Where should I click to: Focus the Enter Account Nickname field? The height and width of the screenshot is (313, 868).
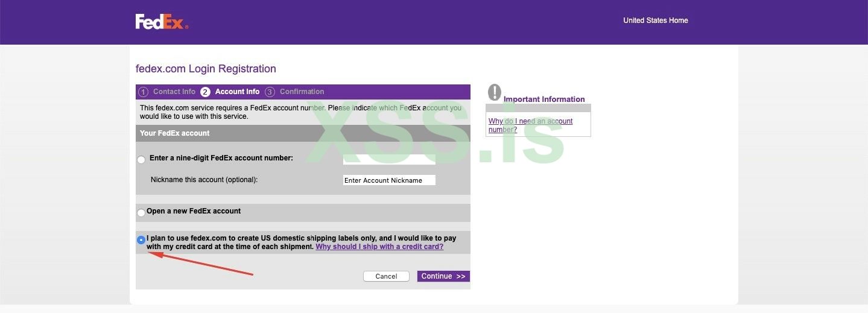(389, 180)
